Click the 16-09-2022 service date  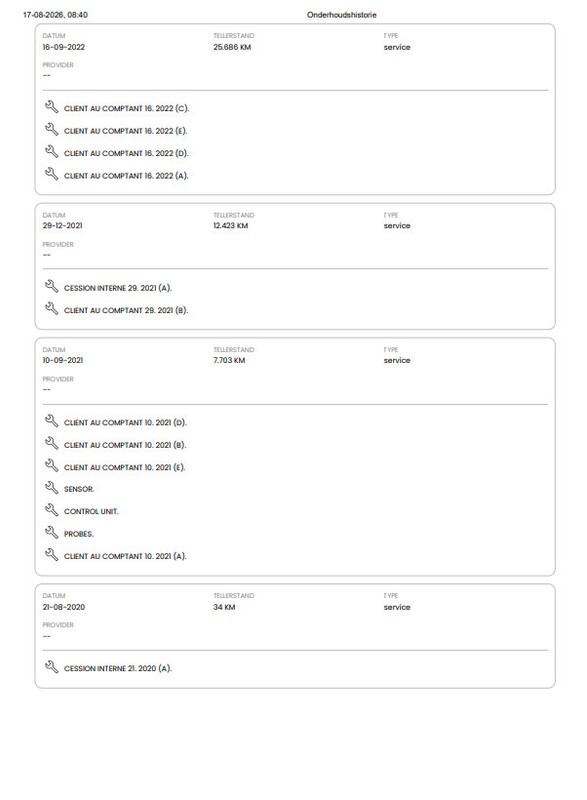click(64, 47)
